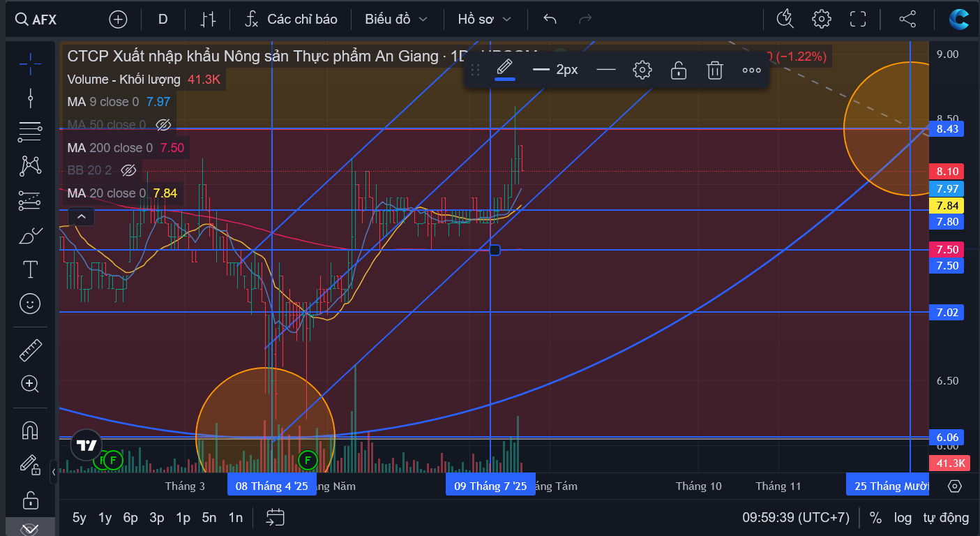
Task: Select the forecasting and measurement tool
Action: (30, 200)
